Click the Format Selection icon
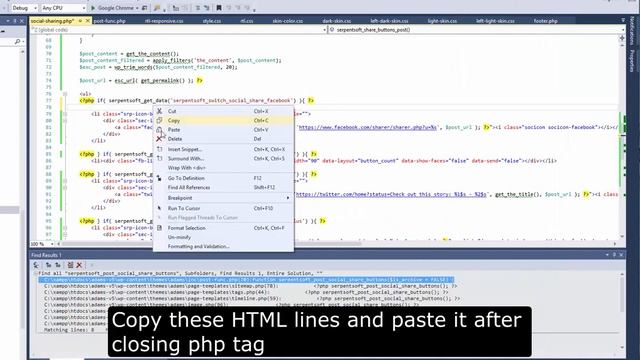This screenshot has width=640, height=360. click(x=159, y=228)
